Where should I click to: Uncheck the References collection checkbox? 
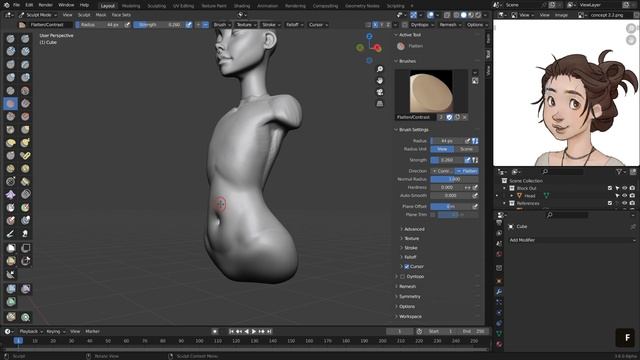point(610,203)
